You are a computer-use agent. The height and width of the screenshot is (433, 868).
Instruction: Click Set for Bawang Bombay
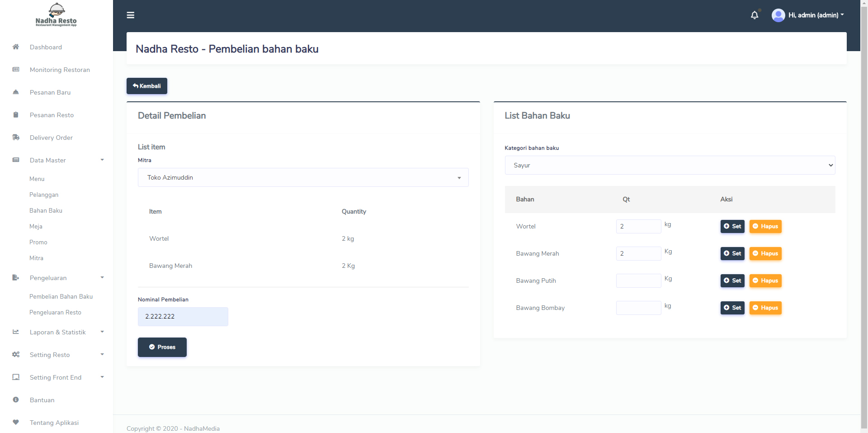732,308
